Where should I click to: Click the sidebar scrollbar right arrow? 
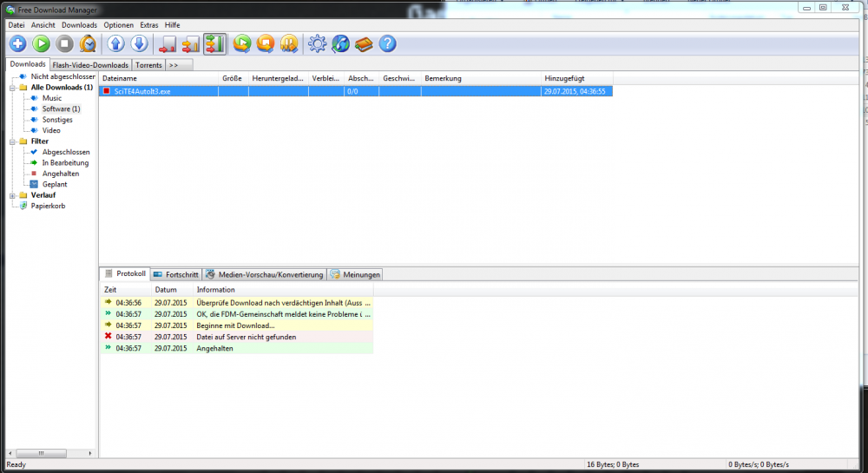coord(90,453)
